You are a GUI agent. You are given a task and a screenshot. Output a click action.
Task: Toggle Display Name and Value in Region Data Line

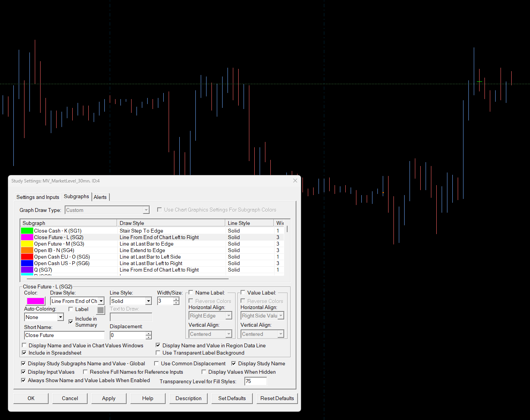[158, 345]
